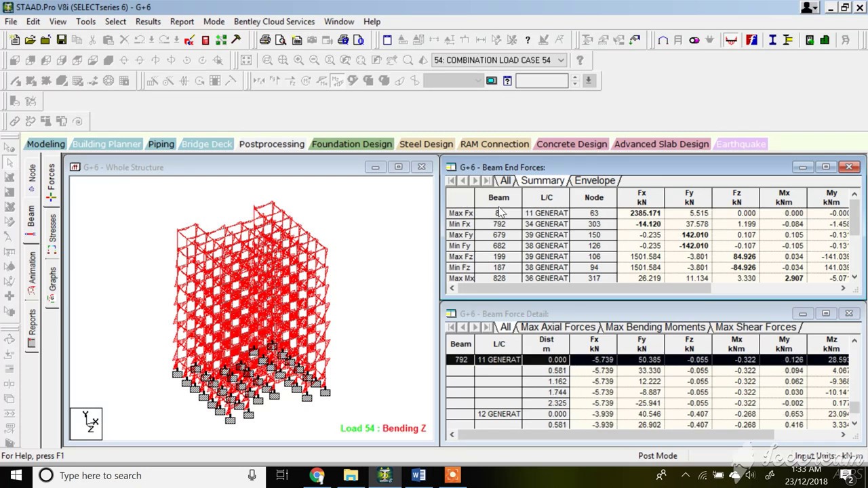Expand the Combination Load Case 54 dropdown
868x488 pixels.
(x=561, y=60)
